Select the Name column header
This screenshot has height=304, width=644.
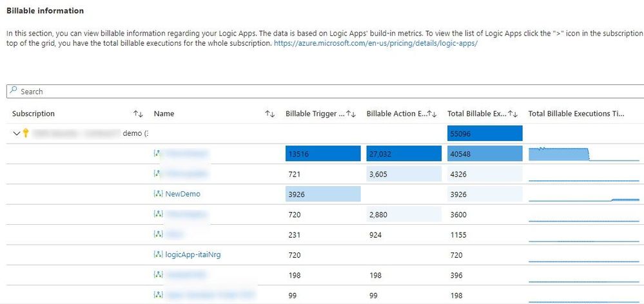click(x=164, y=113)
